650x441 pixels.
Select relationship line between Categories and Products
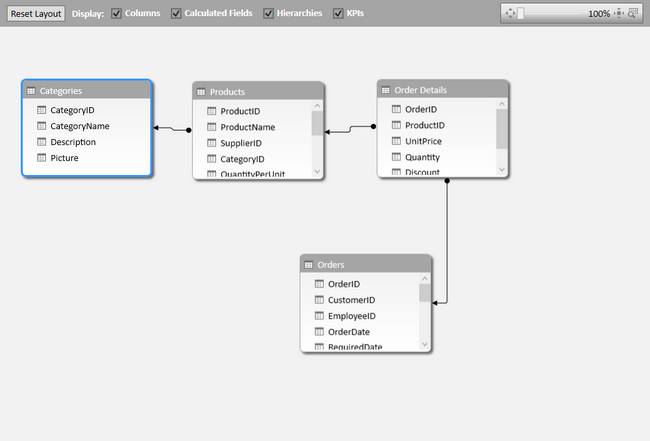point(172,129)
